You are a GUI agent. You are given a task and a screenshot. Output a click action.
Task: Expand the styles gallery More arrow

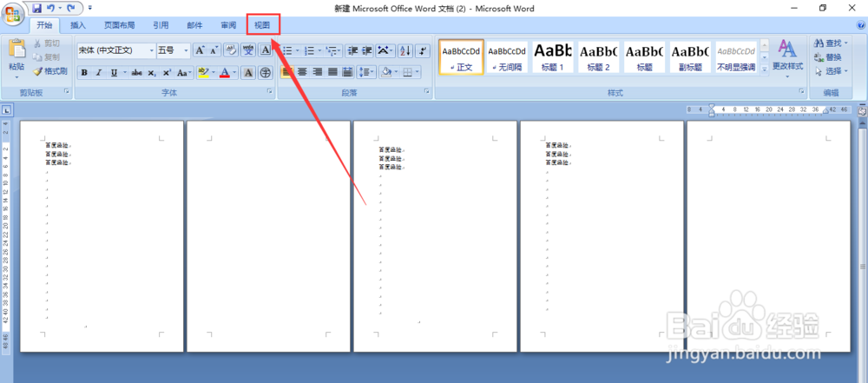(x=765, y=69)
